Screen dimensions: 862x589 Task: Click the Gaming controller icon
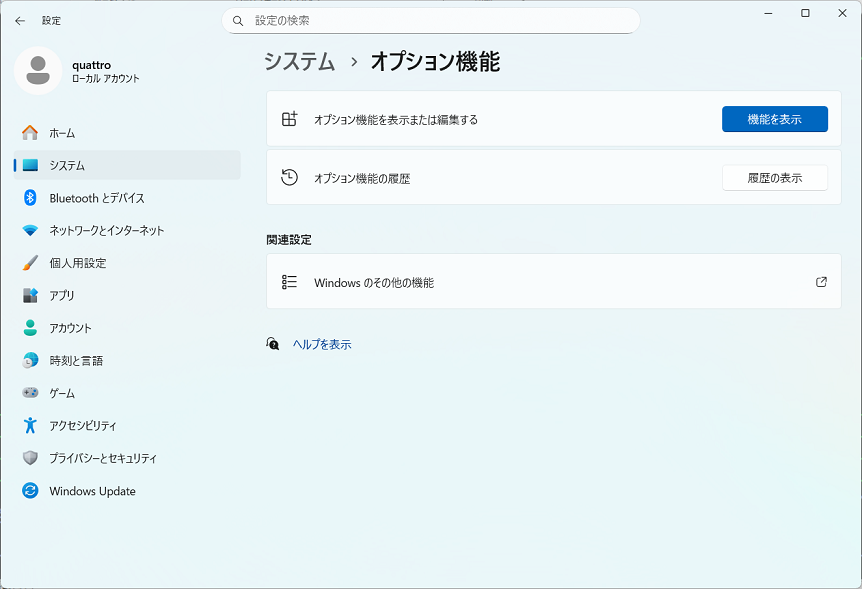tap(30, 393)
